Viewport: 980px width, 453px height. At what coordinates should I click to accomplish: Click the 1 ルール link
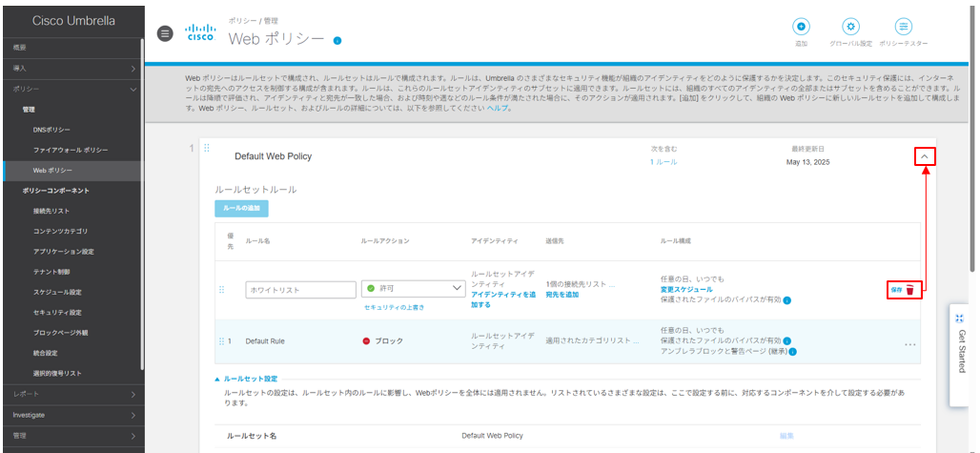(x=664, y=162)
